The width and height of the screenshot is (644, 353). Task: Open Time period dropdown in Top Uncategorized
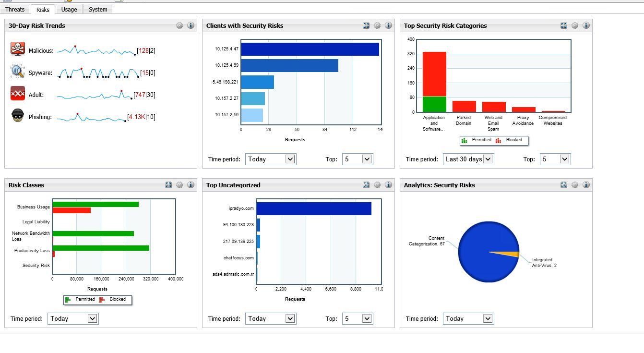tap(271, 318)
